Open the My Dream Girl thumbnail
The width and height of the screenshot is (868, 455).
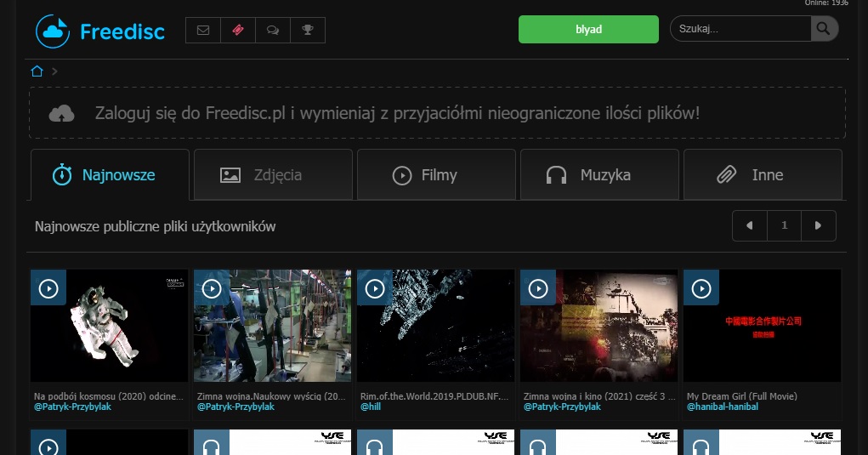(763, 326)
